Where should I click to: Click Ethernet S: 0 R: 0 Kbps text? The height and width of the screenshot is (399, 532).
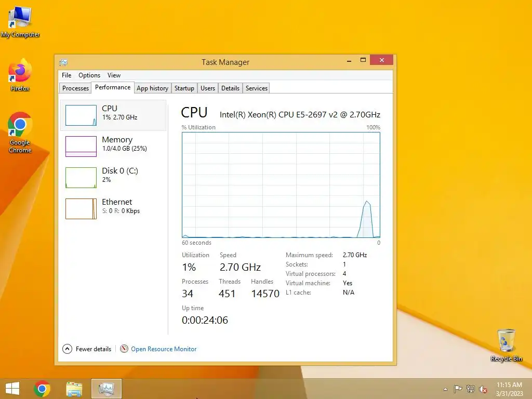click(x=121, y=211)
